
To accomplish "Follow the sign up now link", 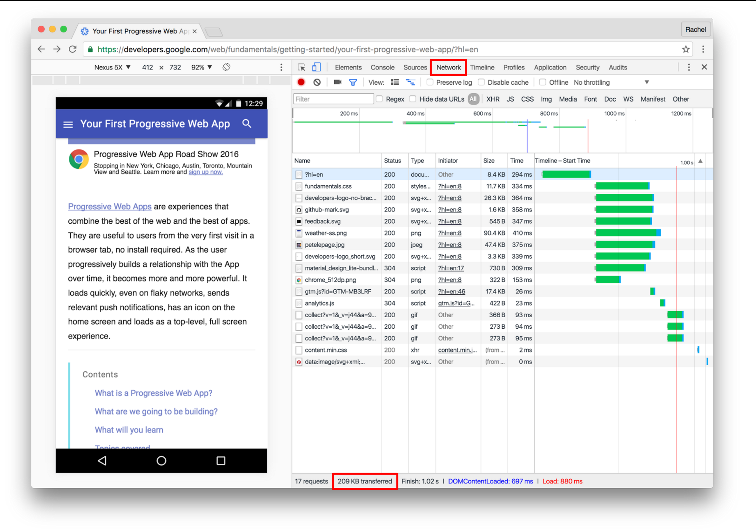I will click(x=205, y=172).
